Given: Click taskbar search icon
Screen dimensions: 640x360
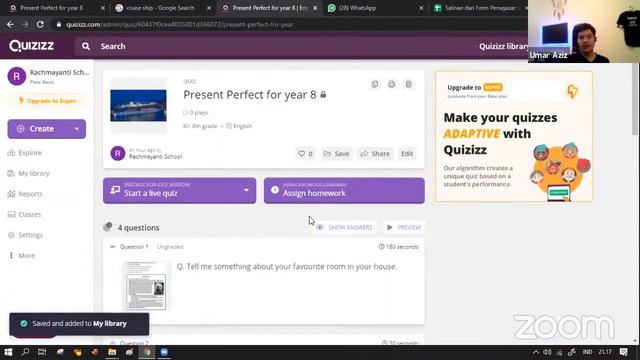Looking at the screenshot, I should (25, 352).
